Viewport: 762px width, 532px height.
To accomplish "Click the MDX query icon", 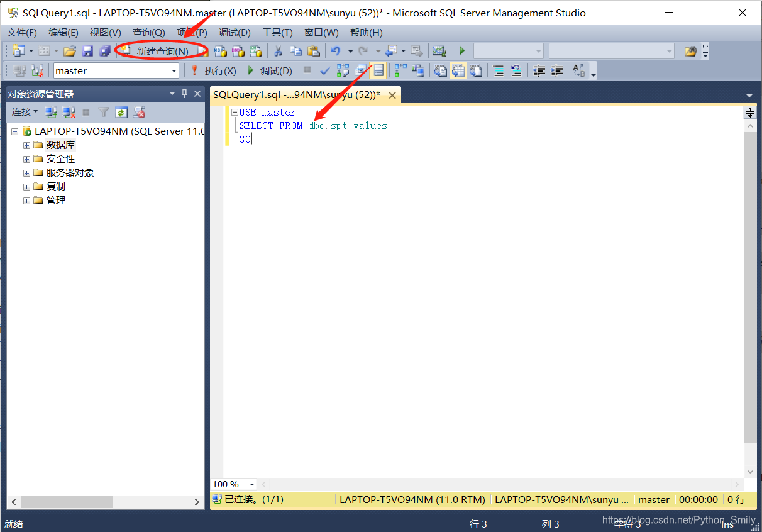I will coord(220,51).
